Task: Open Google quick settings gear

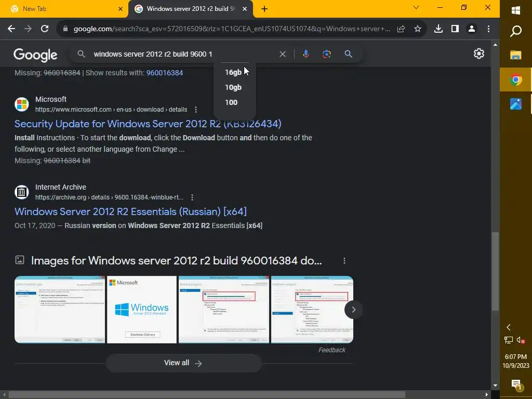Action: point(478,54)
